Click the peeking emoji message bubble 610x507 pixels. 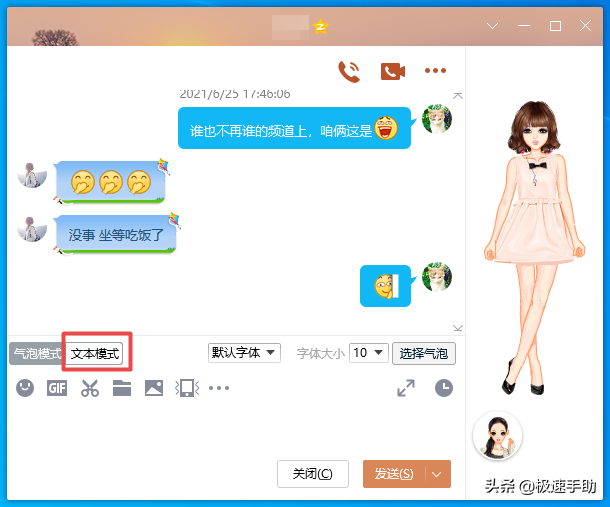386,286
